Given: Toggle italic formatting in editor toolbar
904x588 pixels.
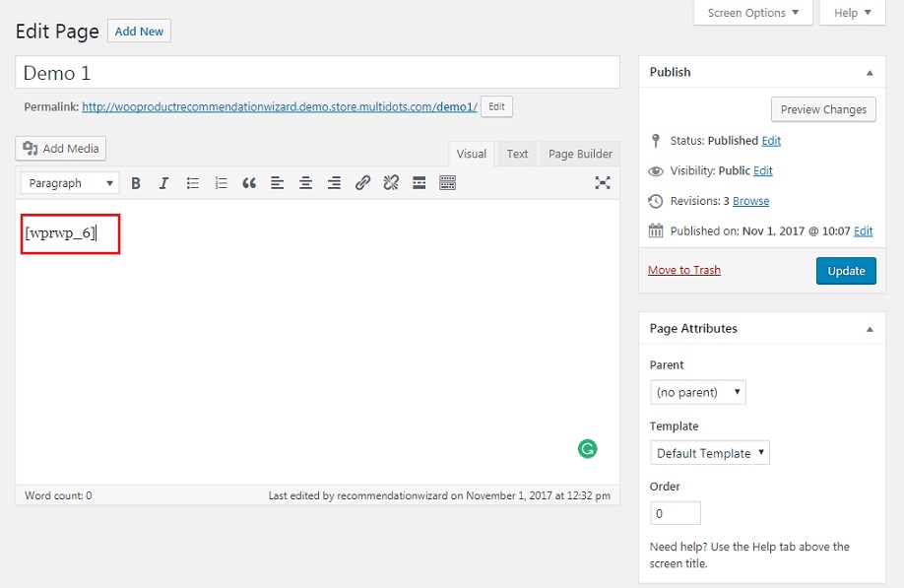Looking at the screenshot, I should (x=163, y=183).
